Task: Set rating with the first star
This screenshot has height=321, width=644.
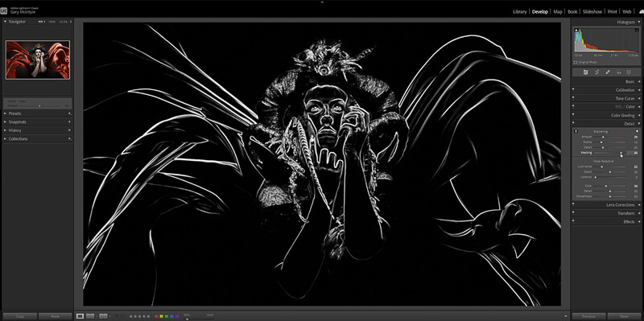Action: [x=131, y=316]
